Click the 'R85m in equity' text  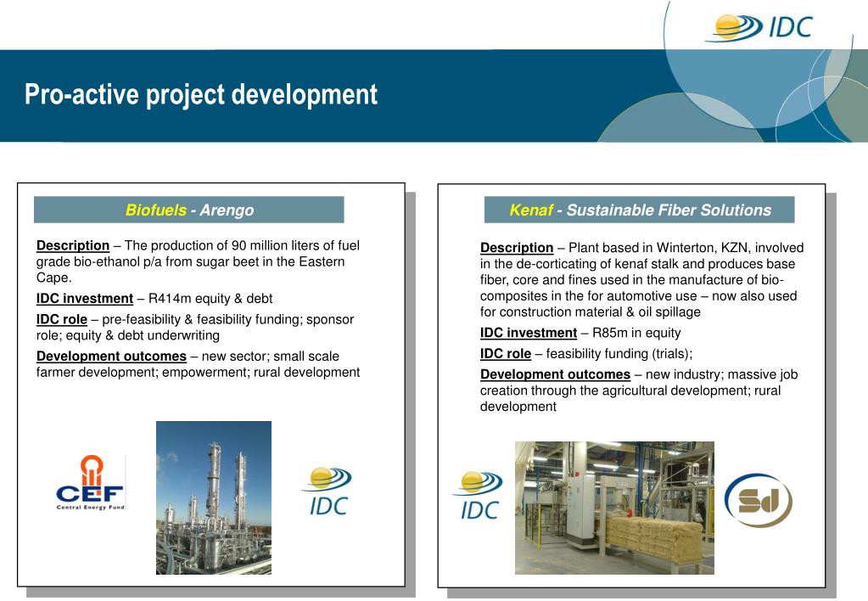636,333
